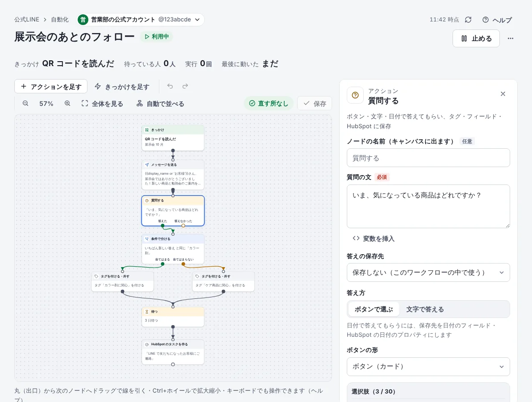Select the 文字で答える tab
This screenshot has width=532, height=402.
click(x=425, y=309)
